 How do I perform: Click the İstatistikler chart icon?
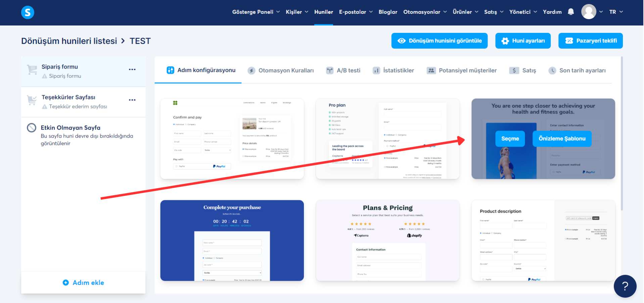click(376, 70)
